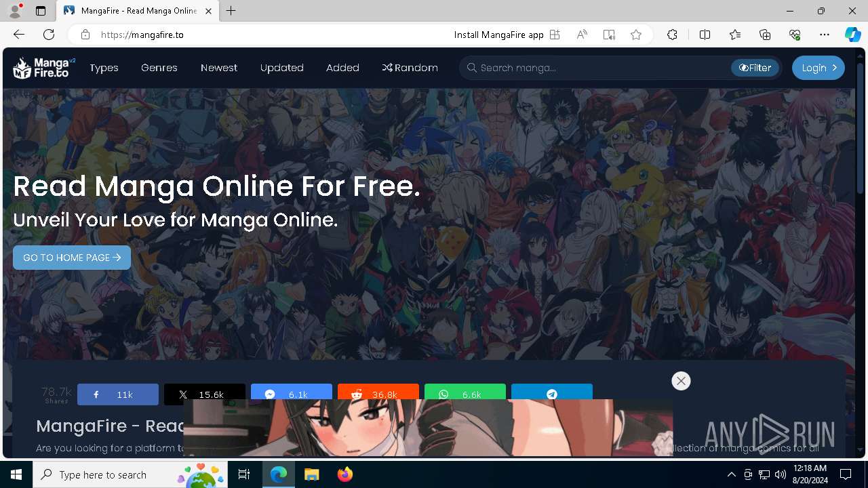Open Settings and more ellipsis menu
The image size is (868, 488).
pyautogui.click(x=825, y=35)
